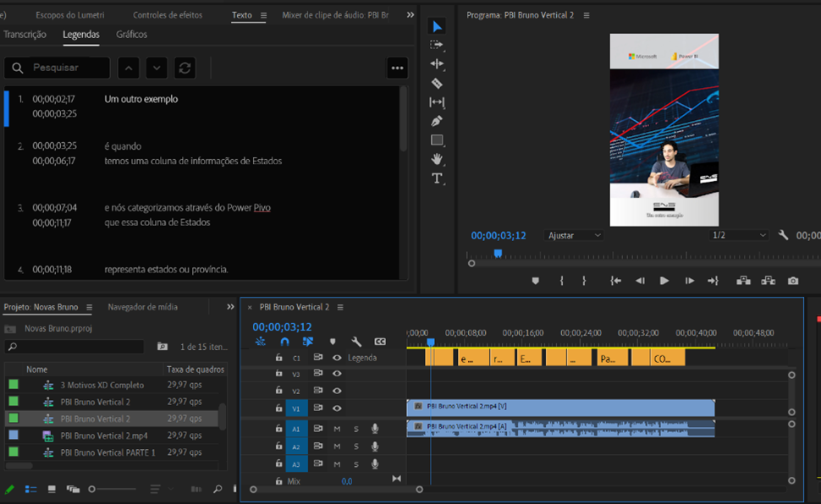Choose the Ripple Edit tool
Viewport: 821px width, 504px height.
[437, 64]
